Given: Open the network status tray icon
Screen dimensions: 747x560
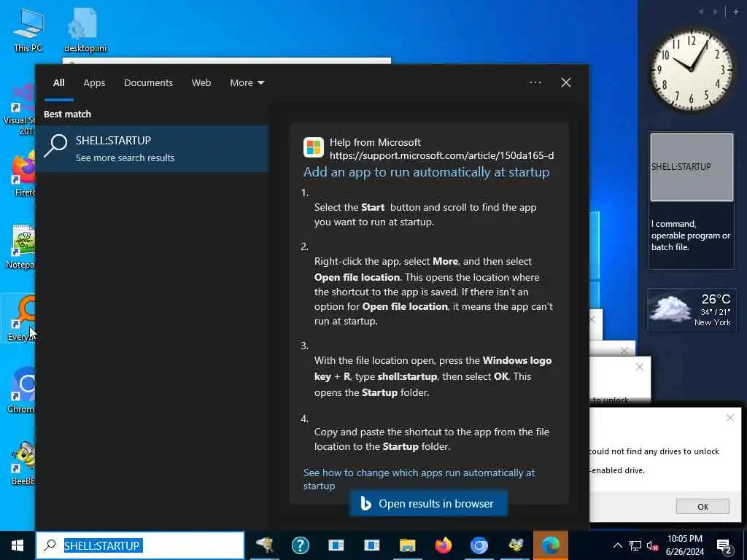Looking at the screenshot, I should coord(635,545).
